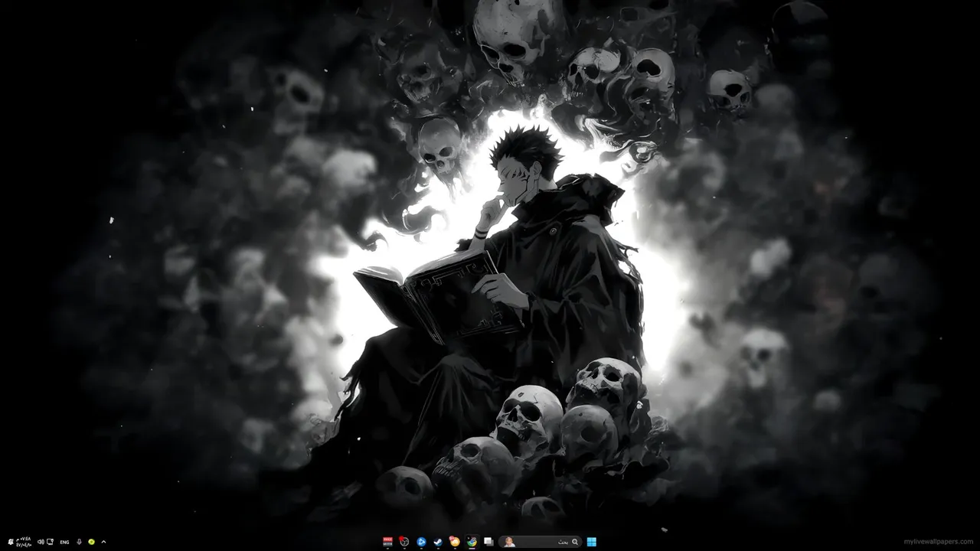Open the notification bell in the system tray

[11, 542]
